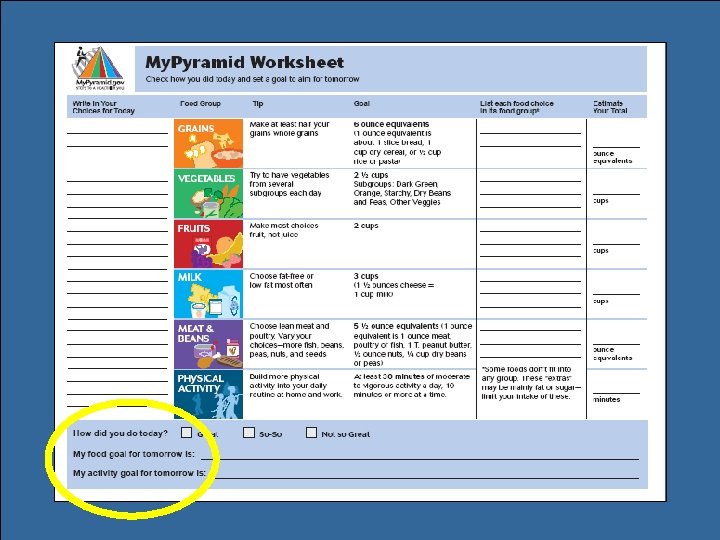Screen dimensions: 720x540
Task: Select the Milk food group image
Action: pyautogui.click(x=208, y=294)
